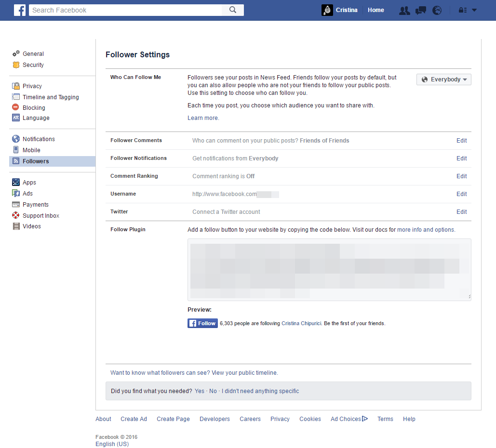Open the notifications globe icon
This screenshot has height=448, width=496.
[x=437, y=11]
